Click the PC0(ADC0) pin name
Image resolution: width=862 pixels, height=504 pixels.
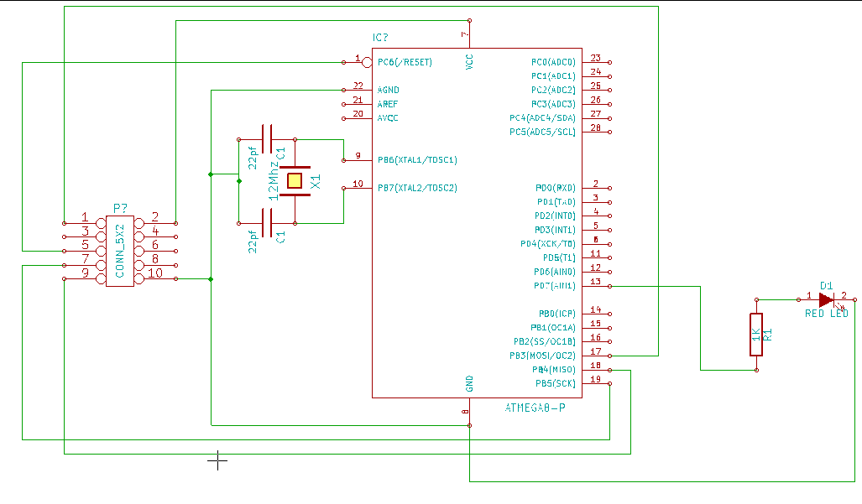coord(553,63)
